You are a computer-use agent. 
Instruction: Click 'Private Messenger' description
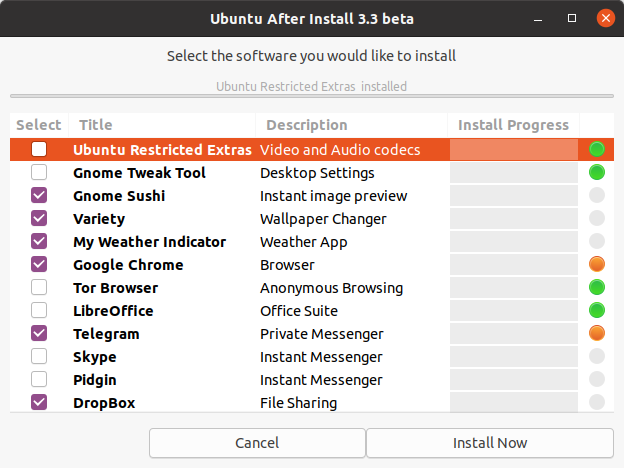(322, 334)
